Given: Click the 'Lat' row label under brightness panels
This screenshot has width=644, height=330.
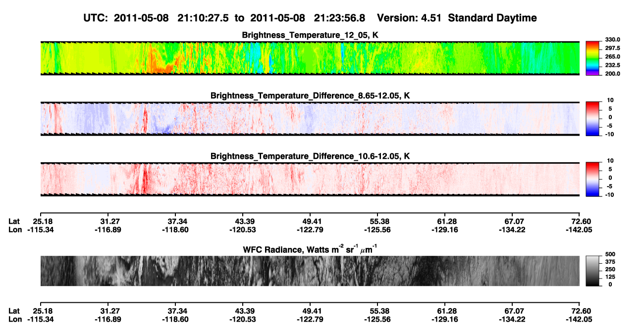Looking at the screenshot, I should pyautogui.click(x=14, y=221).
